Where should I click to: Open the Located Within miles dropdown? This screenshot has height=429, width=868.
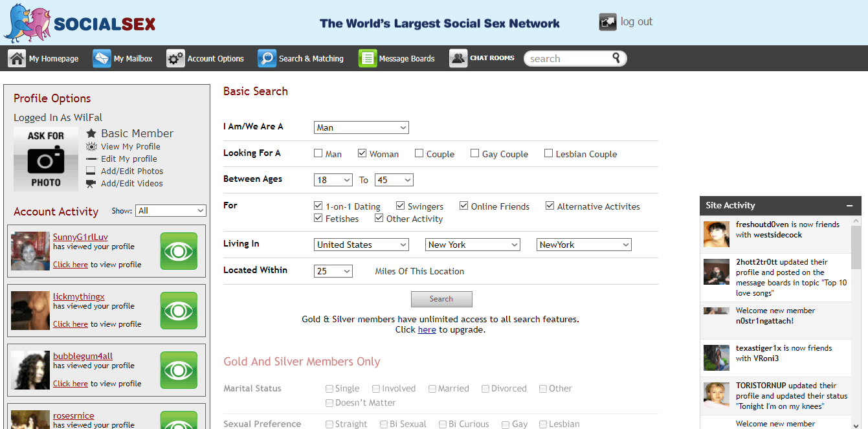pos(333,271)
